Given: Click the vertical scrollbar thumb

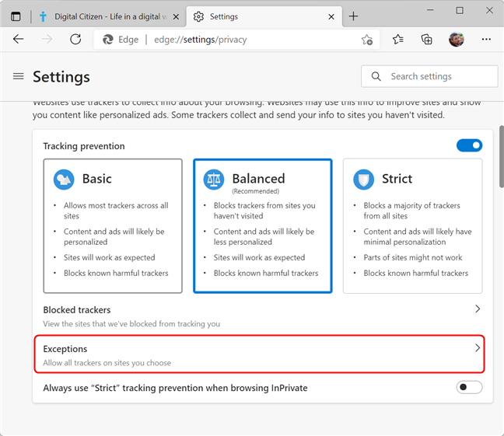Looking at the screenshot, I should click(x=502, y=156).
